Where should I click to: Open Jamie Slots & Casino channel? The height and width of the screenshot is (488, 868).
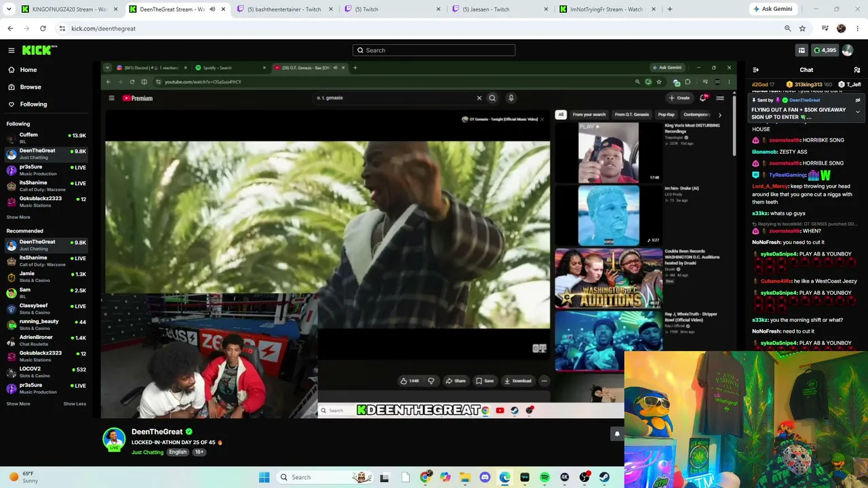coord(46,277)
